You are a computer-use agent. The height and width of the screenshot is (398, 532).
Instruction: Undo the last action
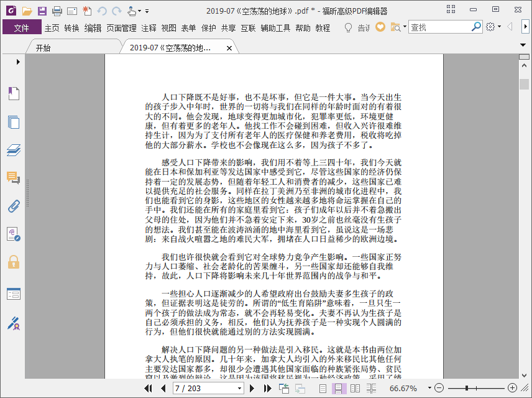102,11
